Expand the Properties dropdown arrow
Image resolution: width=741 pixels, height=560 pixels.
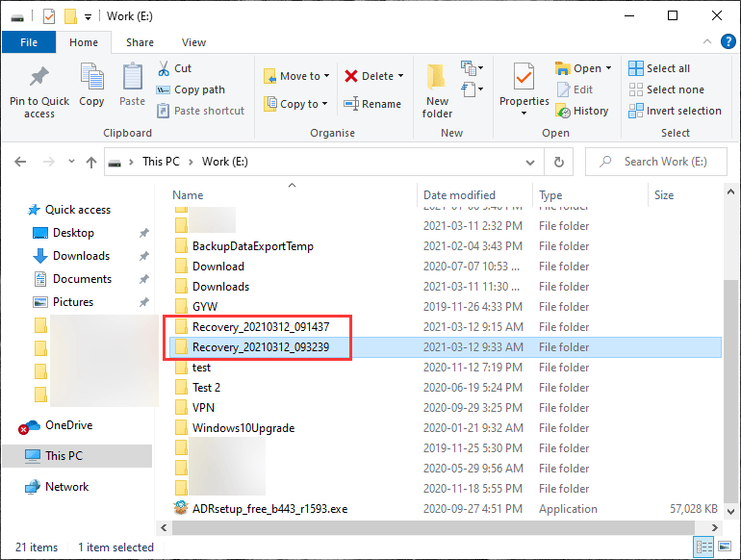524,114
